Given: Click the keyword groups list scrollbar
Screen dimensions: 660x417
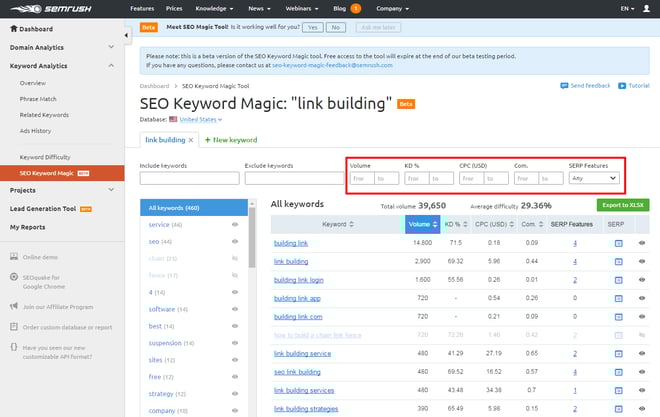Looking at the screenshot, I should (x=252, y=238).
